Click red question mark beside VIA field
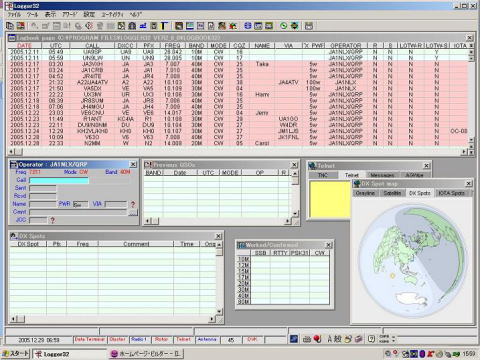Viewport: 480px width, 360px height. click(x=133, y=204)
